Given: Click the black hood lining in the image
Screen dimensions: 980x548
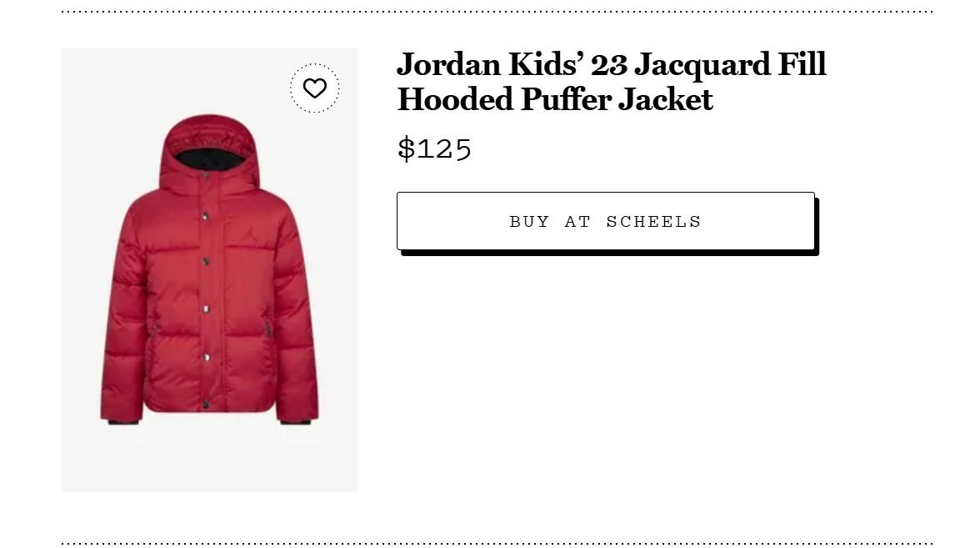Looking at the screenshot, I should point(208,158).
